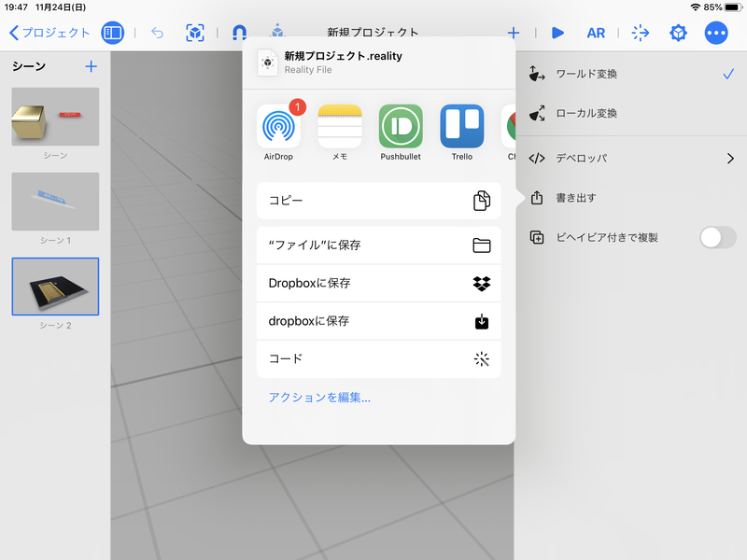The image size is (747, 560).
Task: Tap the 19:47 clock in status bar
Action: (x=16, y=7)
